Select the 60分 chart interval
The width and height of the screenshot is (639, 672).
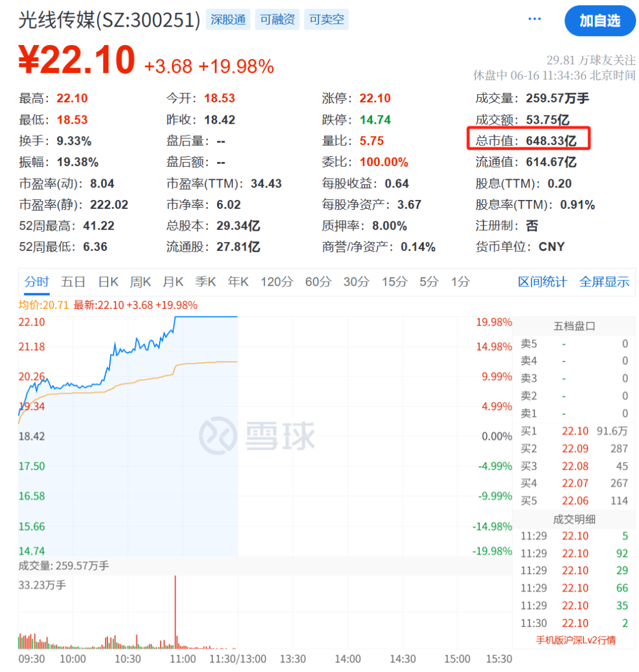318,282
